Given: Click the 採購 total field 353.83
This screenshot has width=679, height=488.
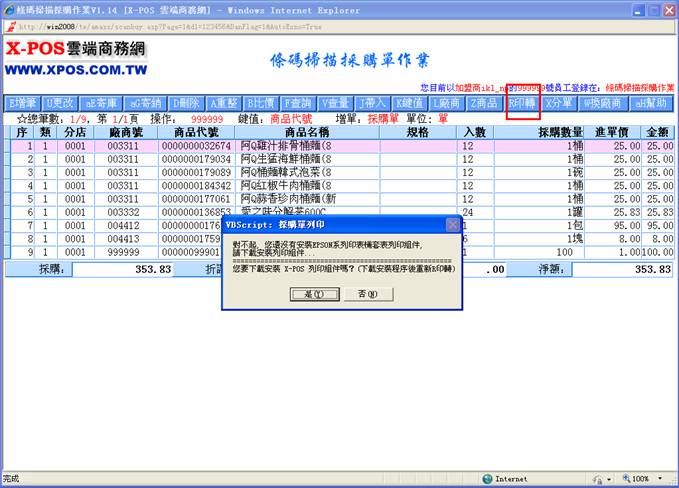Looking at the screenshot, I should click(122, 270).
